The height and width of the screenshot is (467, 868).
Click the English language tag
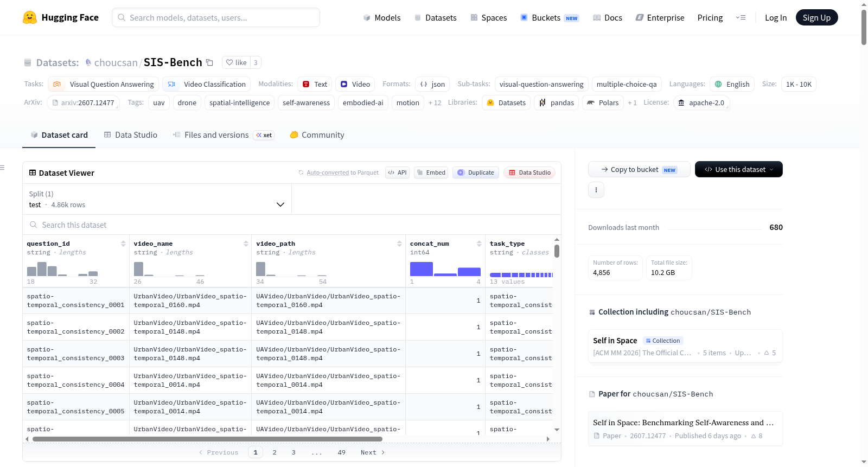[732, 84]
